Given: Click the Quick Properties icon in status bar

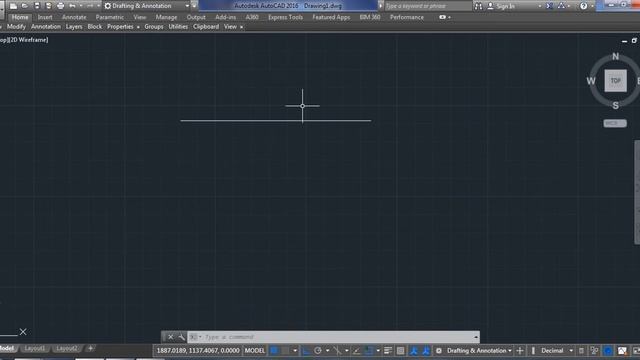Looking at the screenshot, I should (x=581, y=351).
